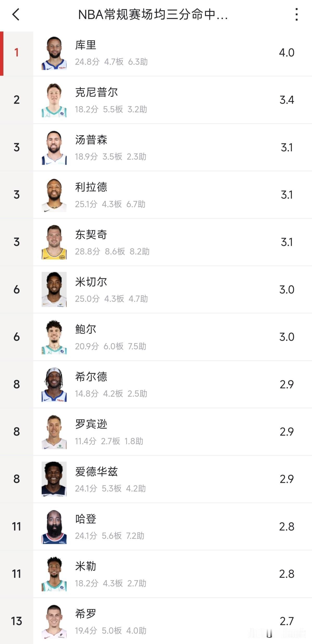Tap 罗宾逊's avatar image
Screen dimensions: 312x644
(54, 432)
